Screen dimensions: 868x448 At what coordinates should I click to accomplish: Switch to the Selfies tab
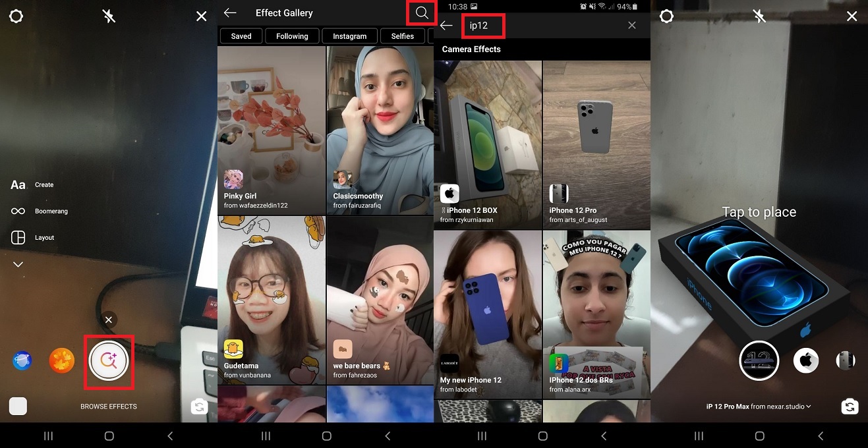tap(402, 36)
